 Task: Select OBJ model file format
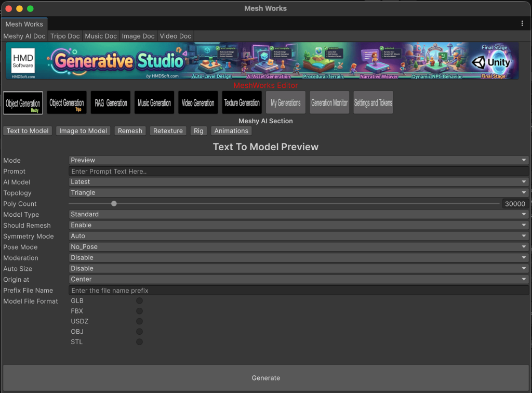(139, 332)
